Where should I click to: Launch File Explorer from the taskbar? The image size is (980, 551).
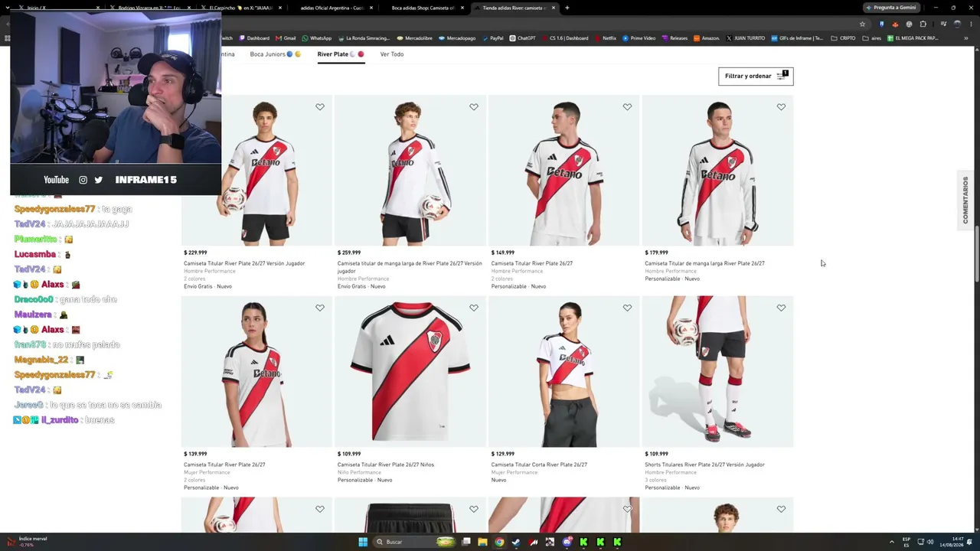(482, 542)
